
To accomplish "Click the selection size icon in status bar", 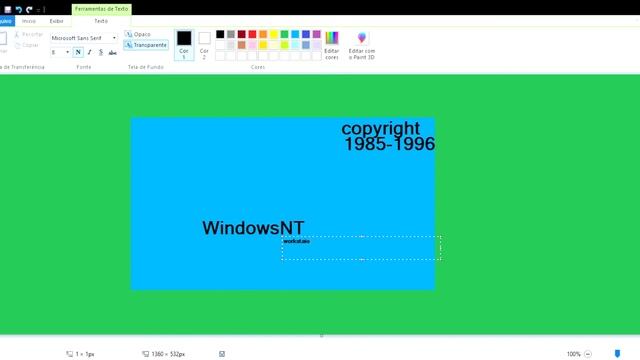I will pyautogui.click(x=69, y=354).
